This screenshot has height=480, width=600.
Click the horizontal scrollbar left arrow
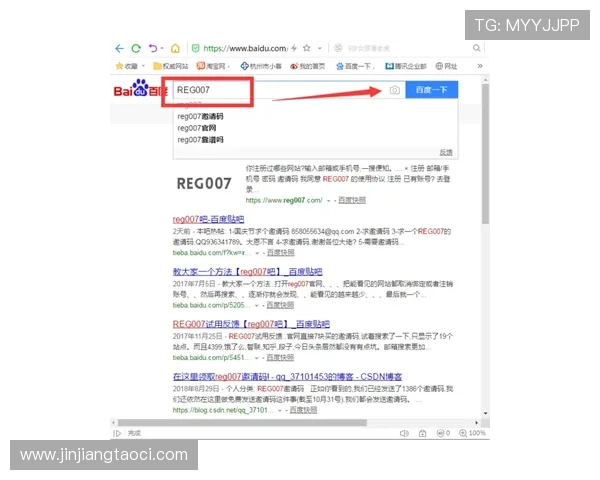(113, 423)
